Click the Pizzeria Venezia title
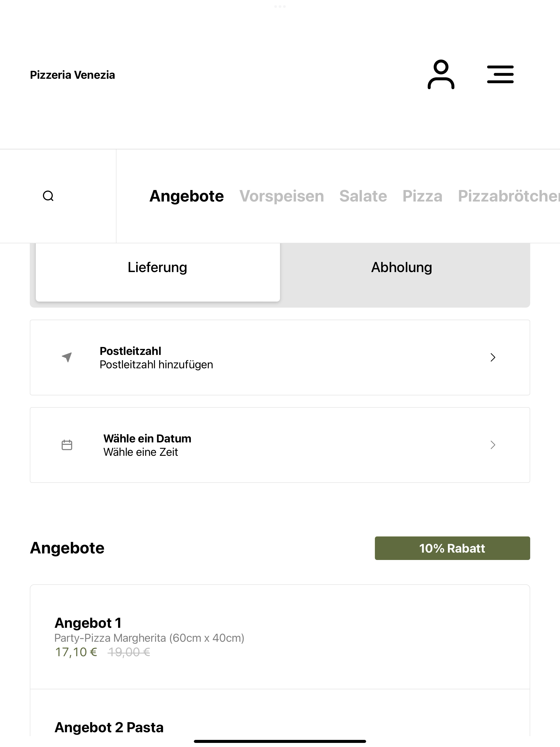Screen dimensions: 560x747 point(72,75)
